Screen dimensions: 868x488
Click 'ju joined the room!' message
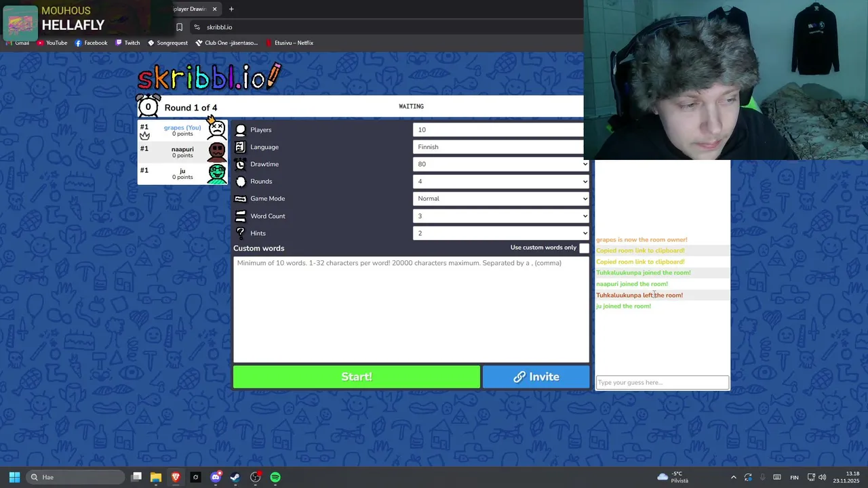[x=623, y=306]
